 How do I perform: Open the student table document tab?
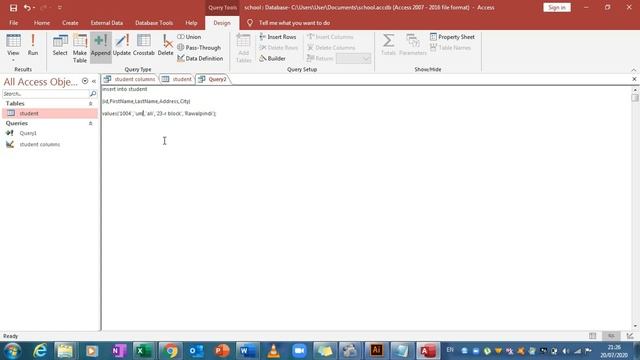[x=177, y=79]
